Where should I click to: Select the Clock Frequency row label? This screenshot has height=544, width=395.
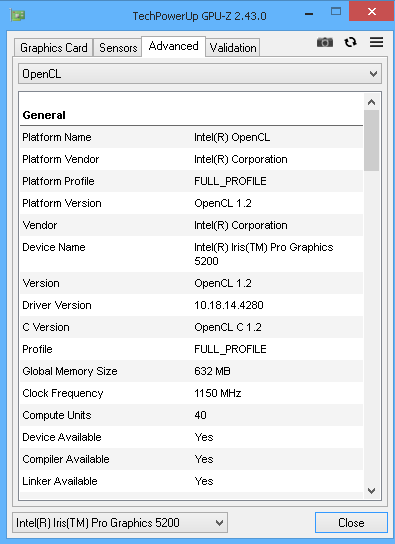coord(63,393)
